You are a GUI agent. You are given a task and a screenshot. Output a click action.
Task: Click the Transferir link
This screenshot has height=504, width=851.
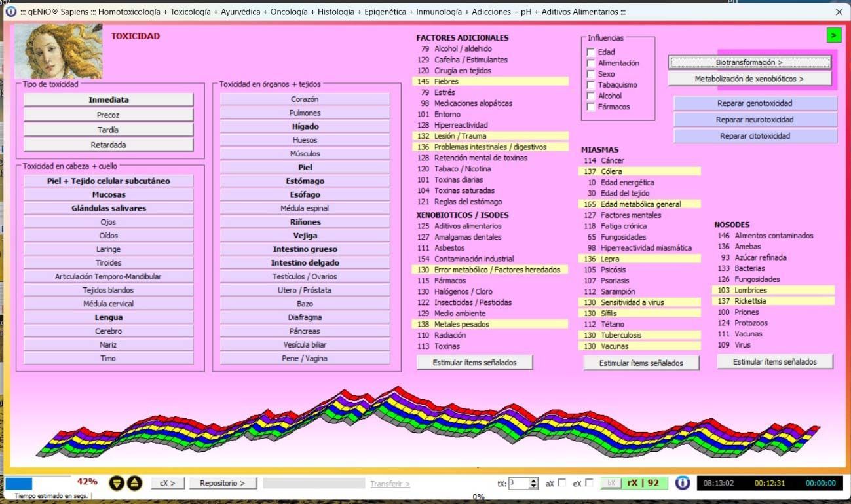(x=390, y=484)
